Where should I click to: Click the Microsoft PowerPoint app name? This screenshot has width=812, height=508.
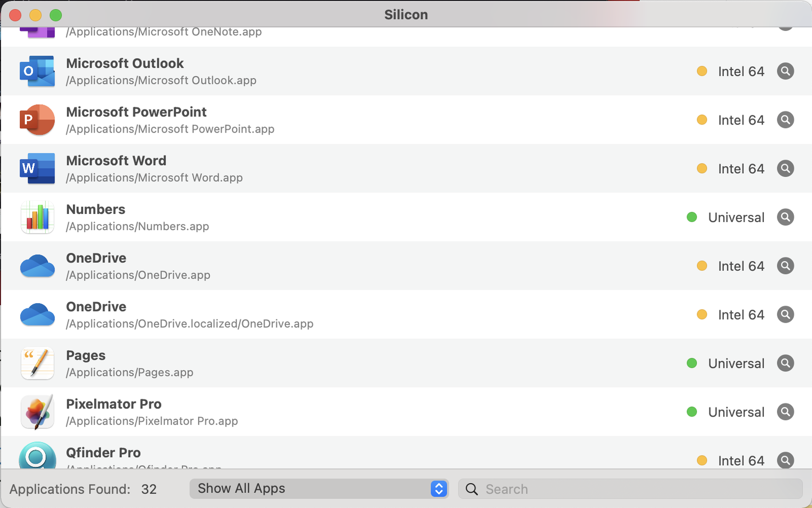(x=137, y=112)
